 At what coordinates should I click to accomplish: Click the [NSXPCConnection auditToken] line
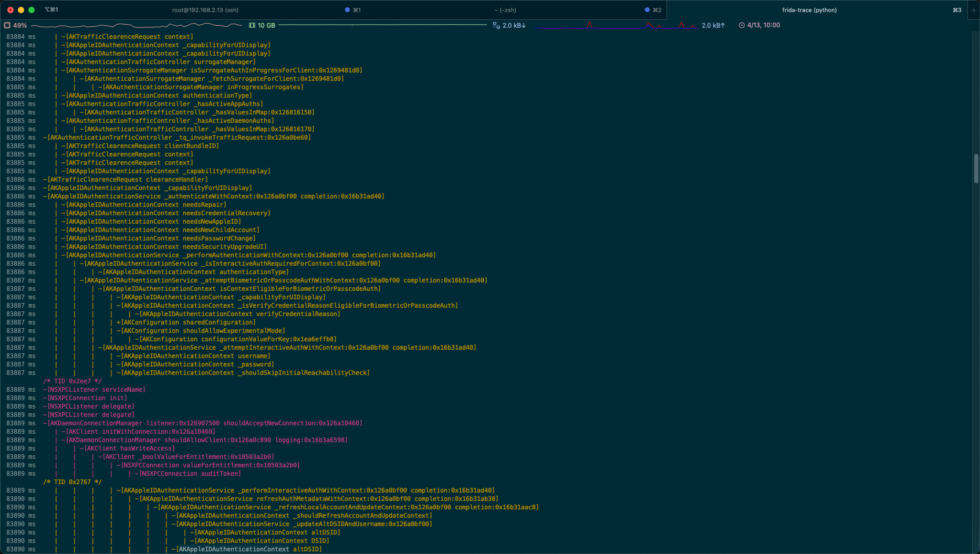[x=187, y=474]
